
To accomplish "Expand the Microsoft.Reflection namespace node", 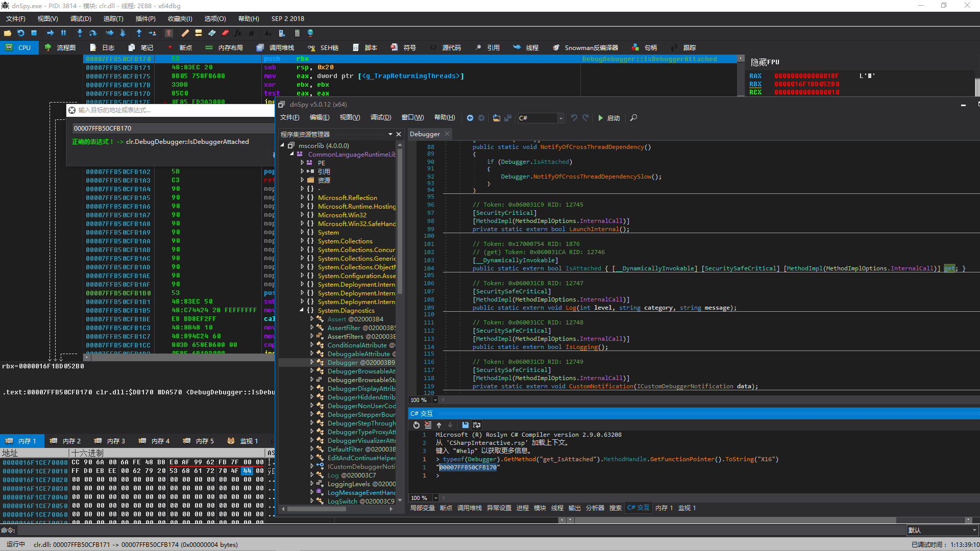I will click(302, 197).
